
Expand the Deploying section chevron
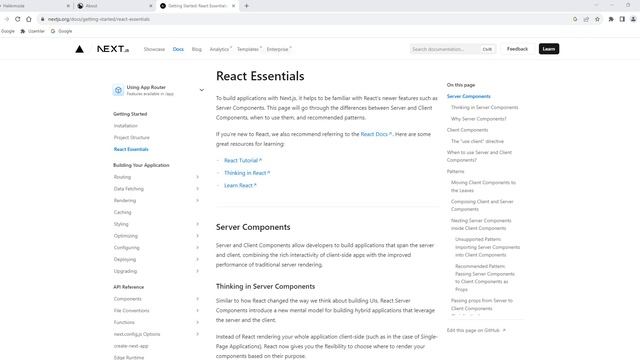click(x=198, y=259)
